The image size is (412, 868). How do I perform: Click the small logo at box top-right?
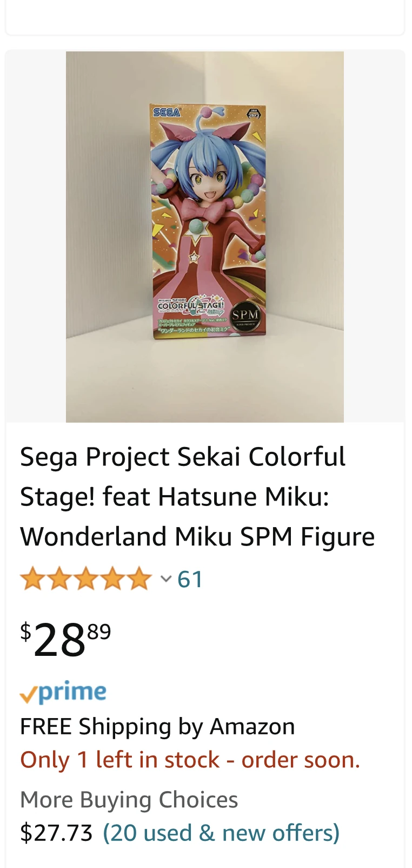click(253, 114)
